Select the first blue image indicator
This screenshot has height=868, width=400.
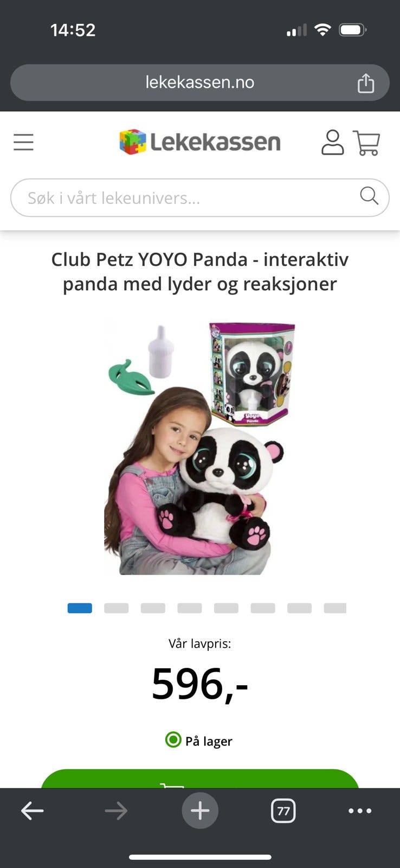pos(80,608)
